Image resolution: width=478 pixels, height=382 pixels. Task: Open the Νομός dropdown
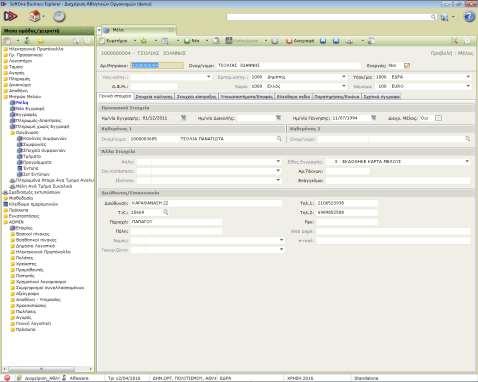point(281,240)
